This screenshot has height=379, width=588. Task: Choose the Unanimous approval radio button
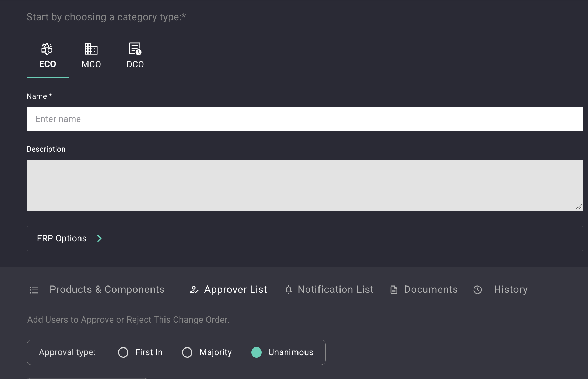pos(257,352)
